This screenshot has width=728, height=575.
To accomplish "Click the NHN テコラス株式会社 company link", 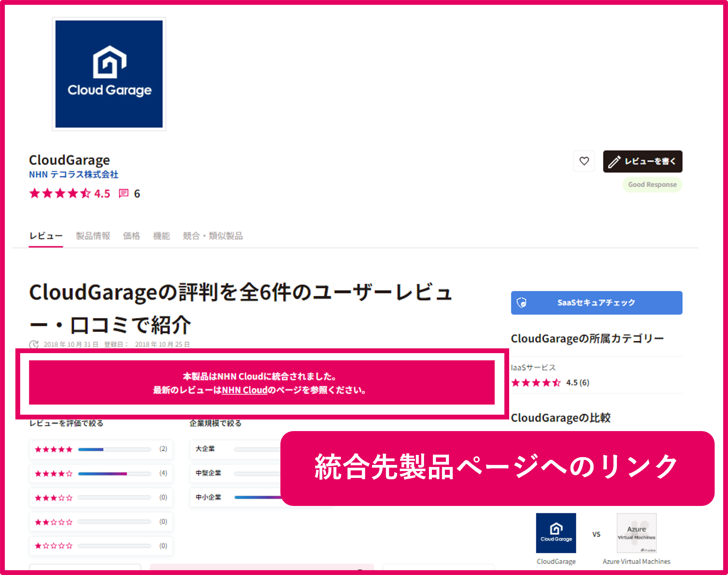I will 73,174.
